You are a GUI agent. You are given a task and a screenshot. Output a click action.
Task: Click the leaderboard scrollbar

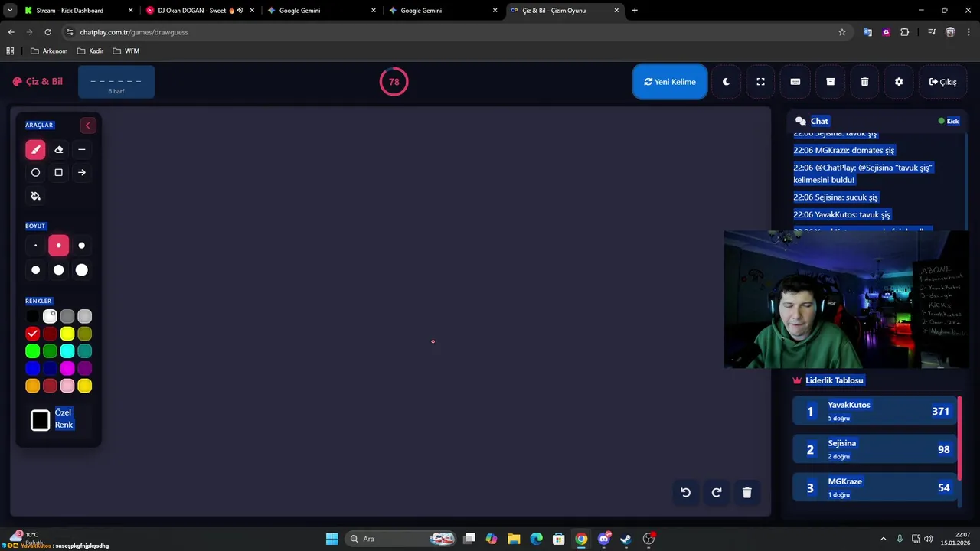click(959, 439)
